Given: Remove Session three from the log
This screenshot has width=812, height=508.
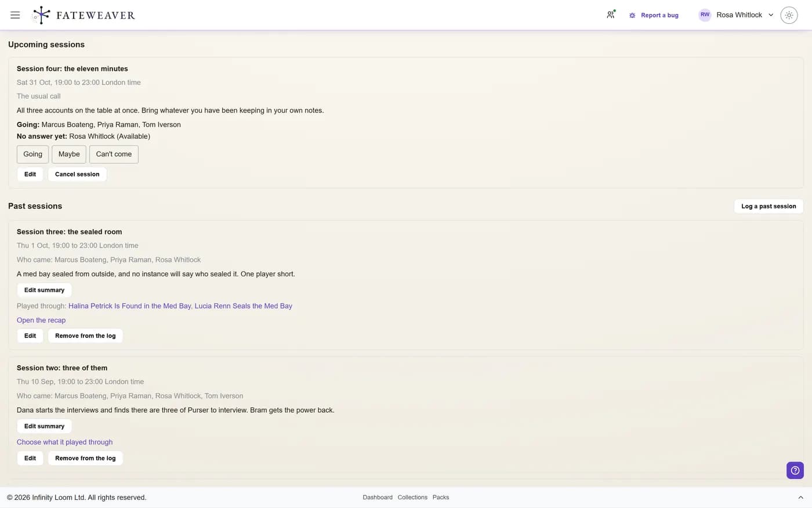Looking at the screenshot, I should 85,336.
